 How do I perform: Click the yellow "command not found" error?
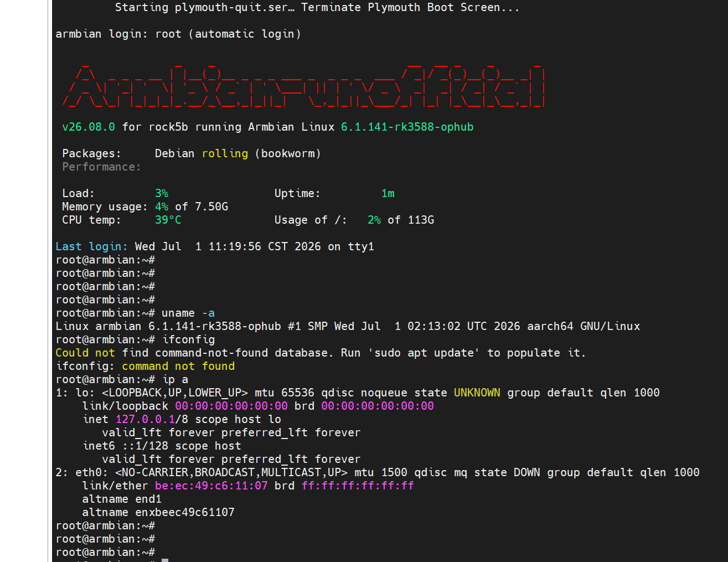178,367
